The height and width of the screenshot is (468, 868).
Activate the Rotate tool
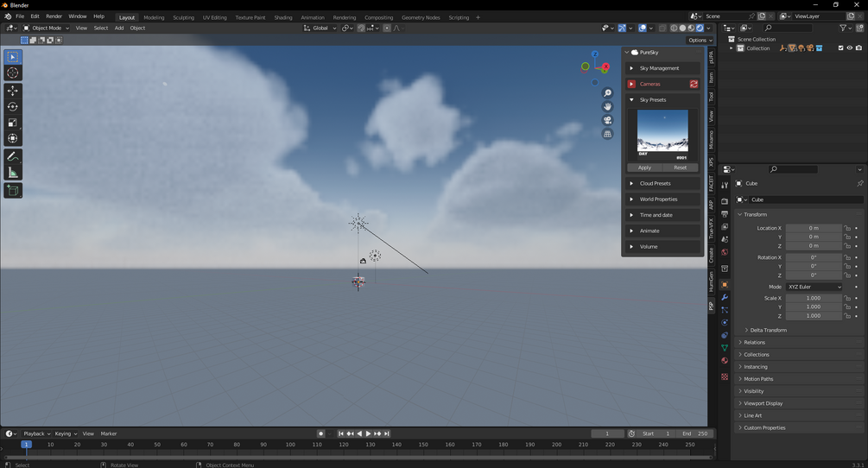click(13, 106)
